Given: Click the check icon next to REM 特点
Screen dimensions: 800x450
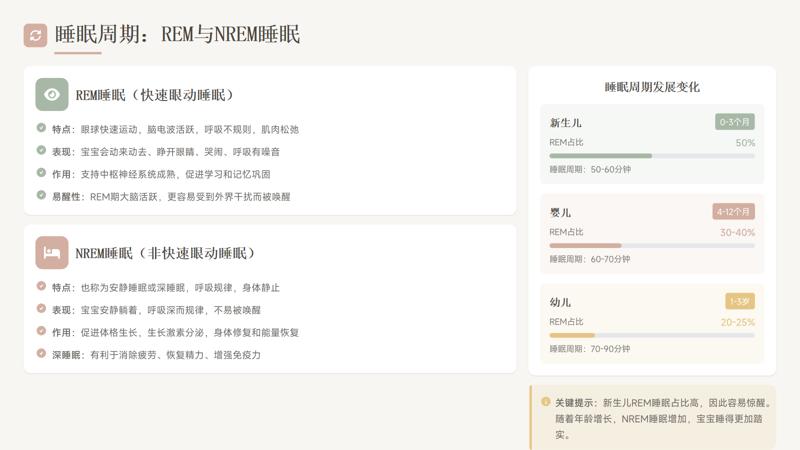Looking at the screenshot, I should [x=41, y=128].
